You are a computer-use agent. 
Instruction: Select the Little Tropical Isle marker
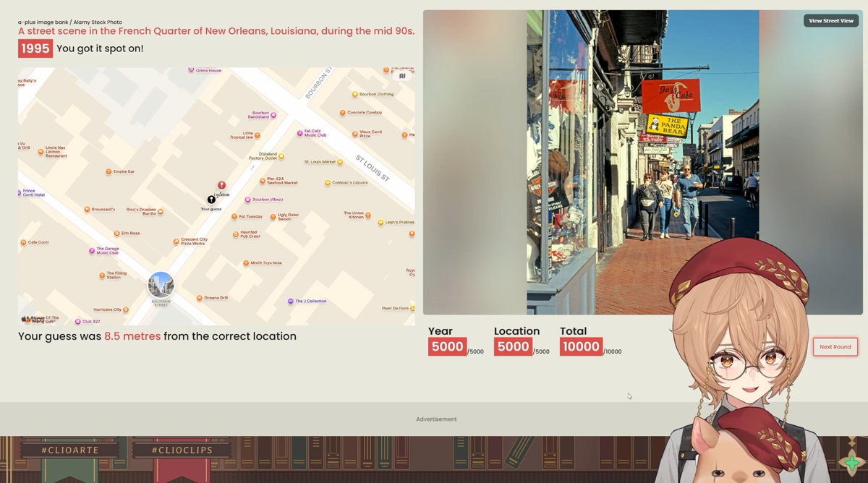click(258, 135)
